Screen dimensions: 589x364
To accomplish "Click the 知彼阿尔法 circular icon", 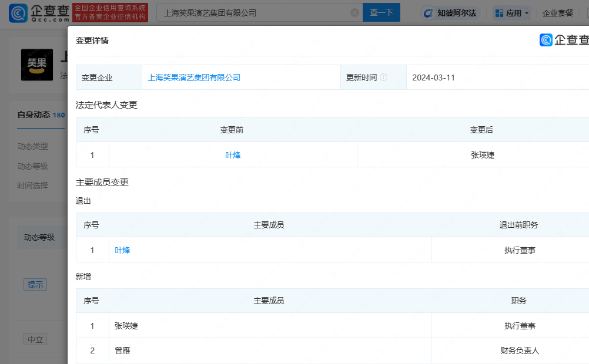I will [428, 13].
